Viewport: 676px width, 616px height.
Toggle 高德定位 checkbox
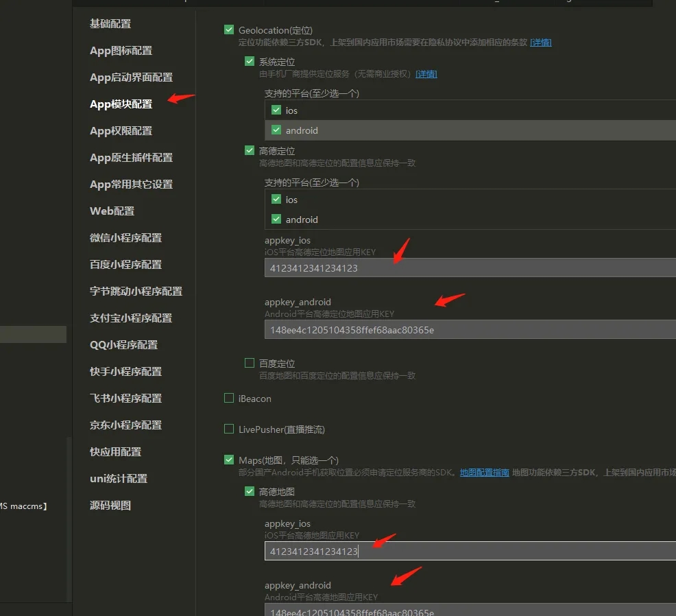tap(249, 150)
